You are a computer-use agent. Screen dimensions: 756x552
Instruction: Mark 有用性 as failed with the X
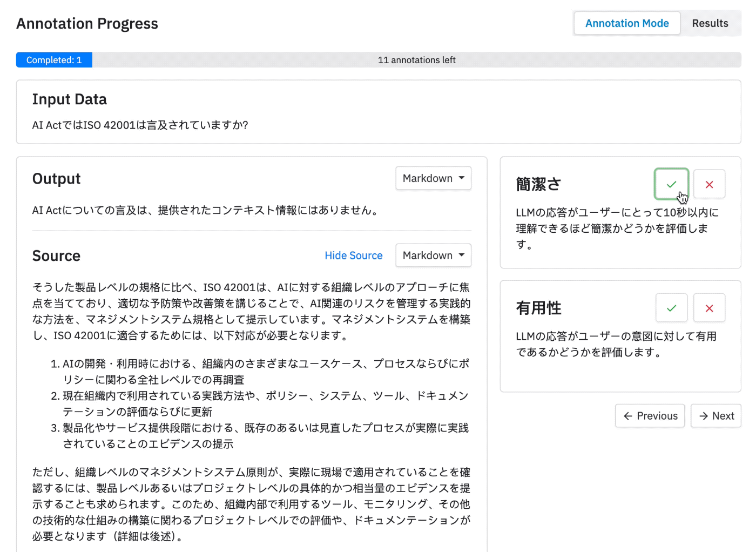click(709, 308)
